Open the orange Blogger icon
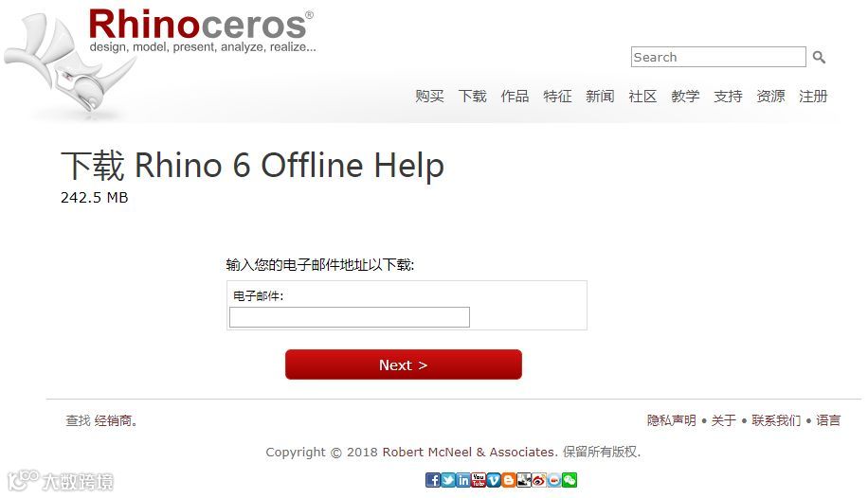This screenshot has width=868, height=498. (x=509, y=480)
